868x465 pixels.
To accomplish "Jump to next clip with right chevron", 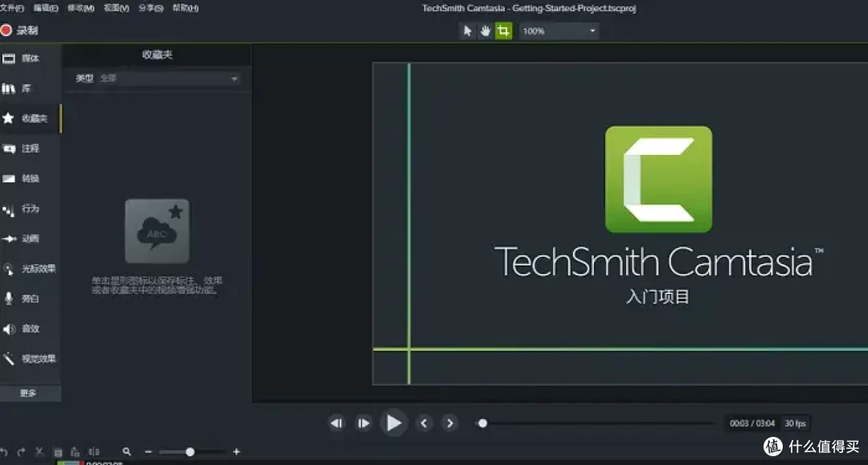I will 450,423.
